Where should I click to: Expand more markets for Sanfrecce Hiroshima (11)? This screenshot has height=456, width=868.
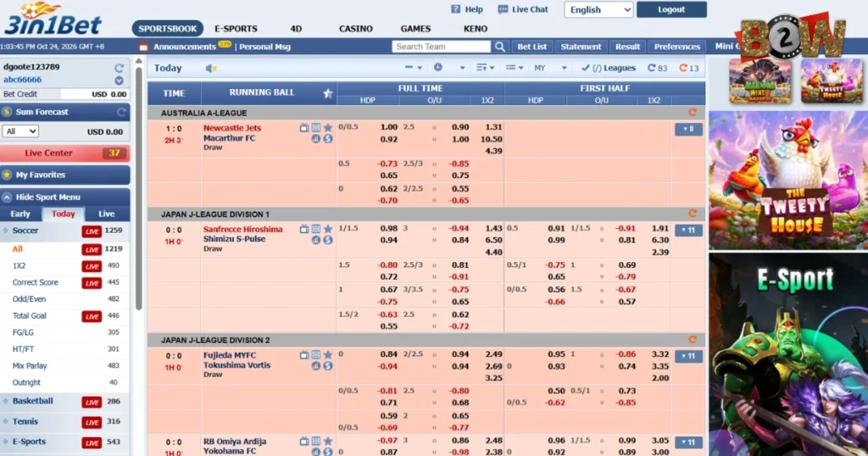click(688, 231)
